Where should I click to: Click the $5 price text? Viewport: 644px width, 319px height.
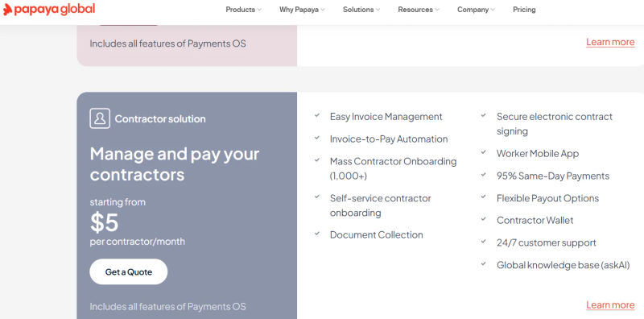(104, 222)
